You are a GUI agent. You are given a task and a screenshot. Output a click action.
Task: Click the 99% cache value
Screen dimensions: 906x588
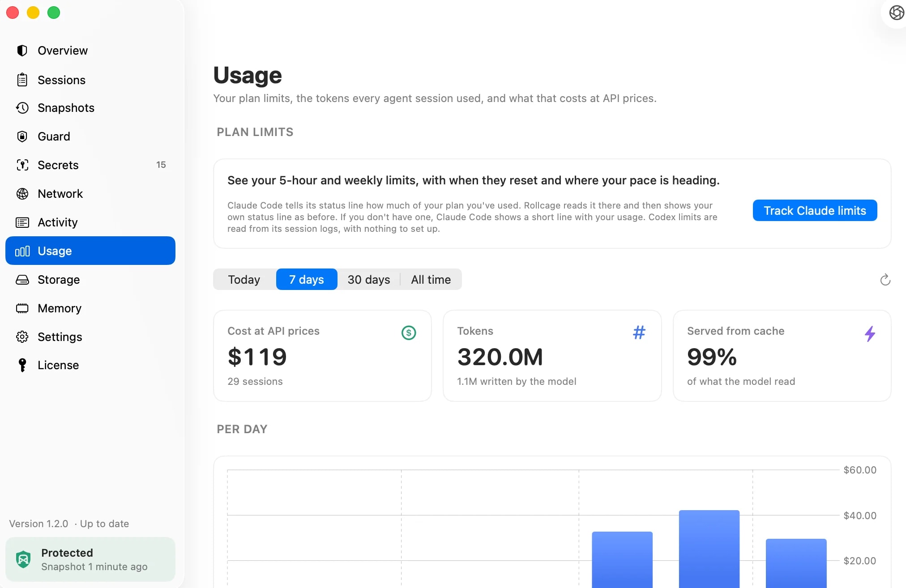pyautogui.click(x=712, y=357)
